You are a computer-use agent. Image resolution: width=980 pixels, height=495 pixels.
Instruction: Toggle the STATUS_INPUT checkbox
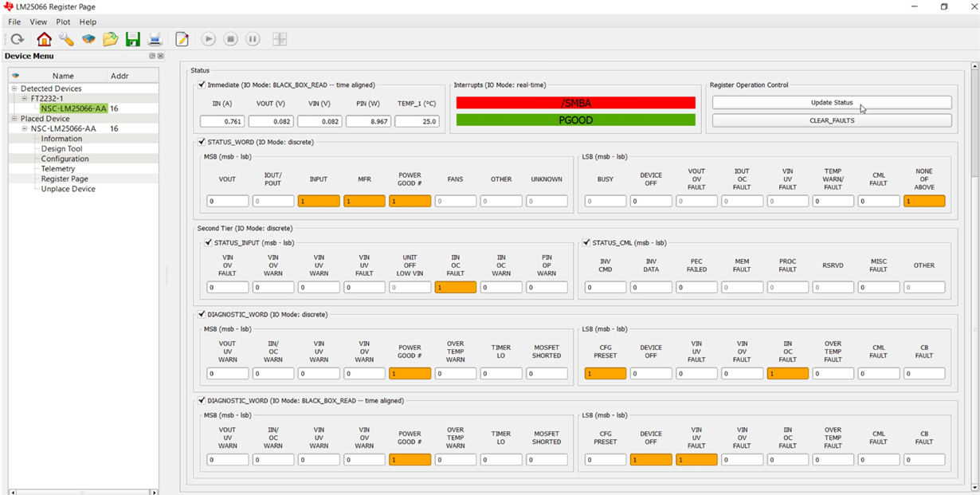click(x=208, y=242)
